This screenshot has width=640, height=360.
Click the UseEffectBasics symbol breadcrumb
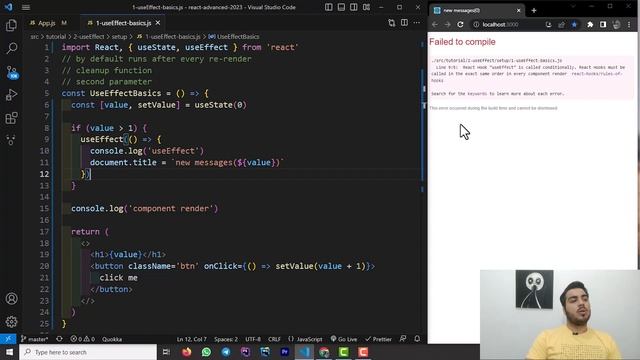[x=234, y=37]
